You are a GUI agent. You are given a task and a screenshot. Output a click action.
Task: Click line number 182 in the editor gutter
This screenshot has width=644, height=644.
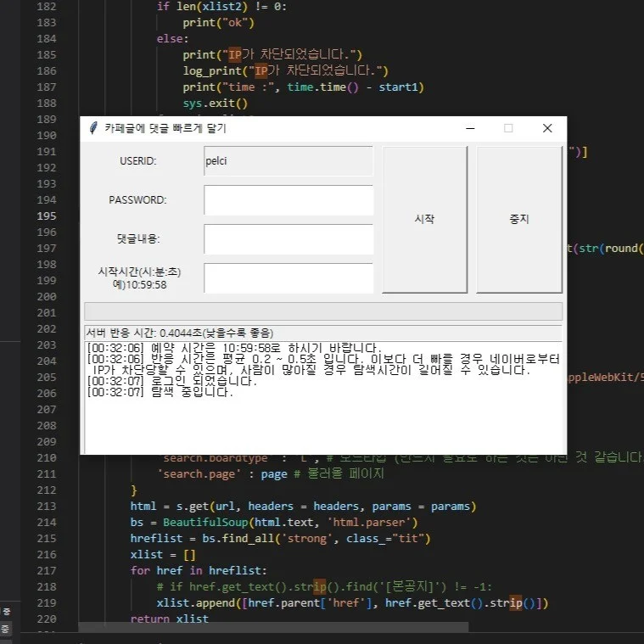(x=47, y=7)
